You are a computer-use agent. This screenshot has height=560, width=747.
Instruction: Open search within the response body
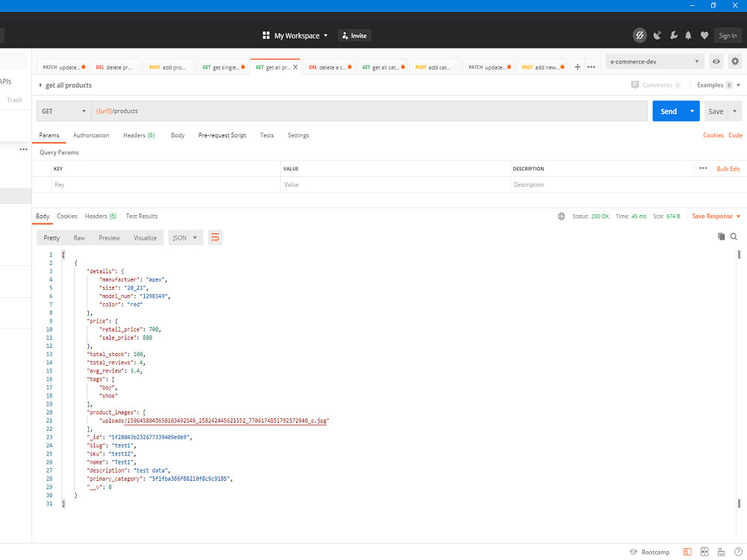(x=734, y=236)
